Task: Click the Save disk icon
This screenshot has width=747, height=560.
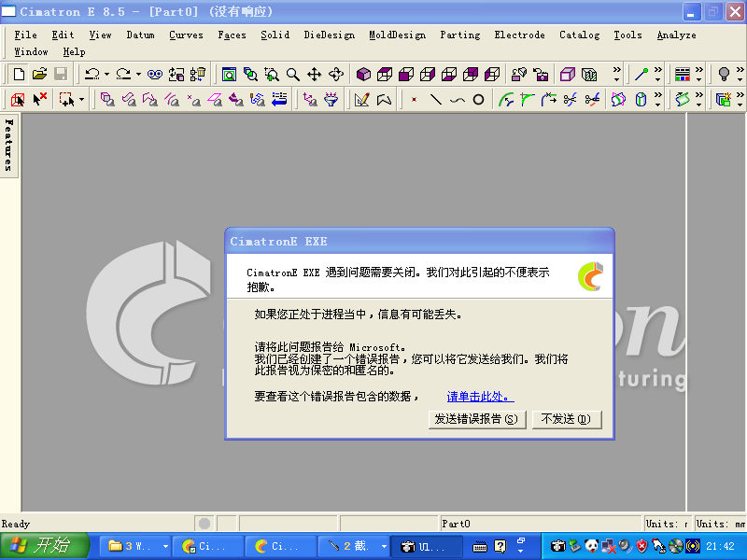Action: (x=61, y=74)
